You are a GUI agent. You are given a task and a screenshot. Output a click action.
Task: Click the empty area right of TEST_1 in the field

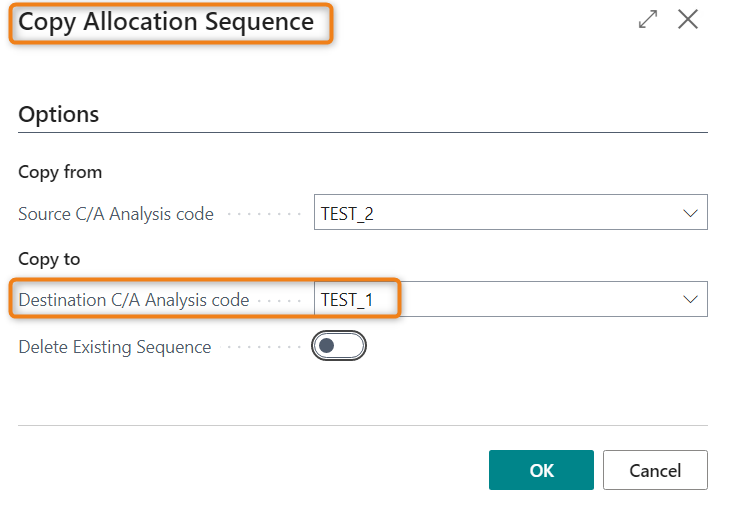[x=535, y=299]
